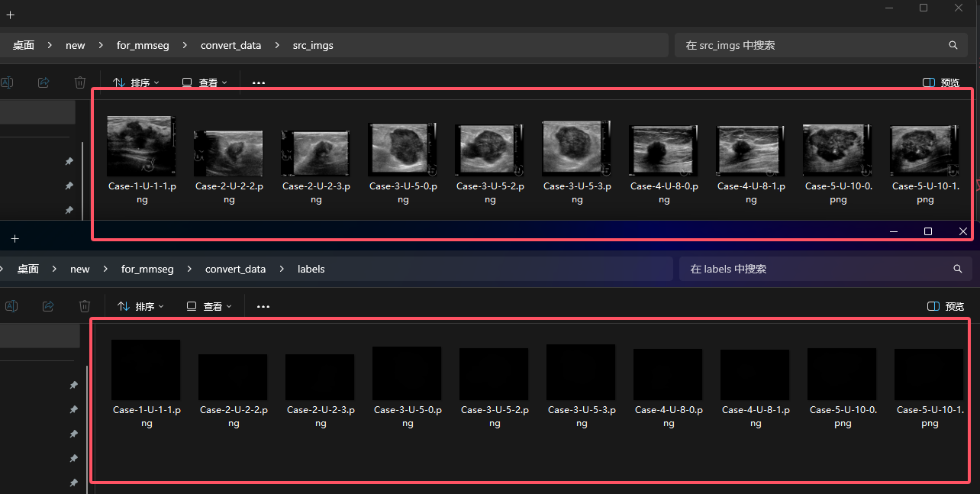
Task: Click Case-5-U-10-1.png file name in labels
Action: pyautogui.click(x=930, y=416)
